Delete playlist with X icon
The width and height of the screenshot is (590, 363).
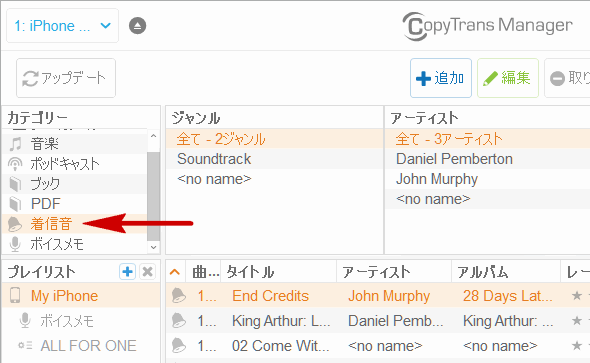coord(148,271)
